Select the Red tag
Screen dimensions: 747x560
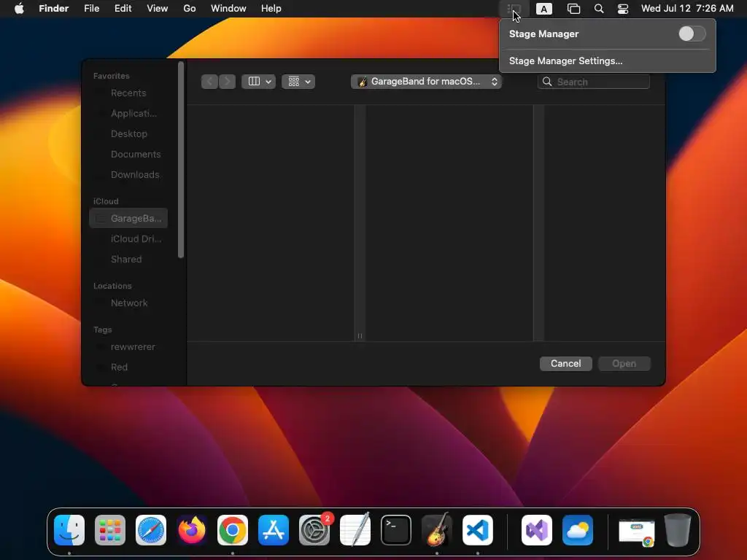coord(128,367)
